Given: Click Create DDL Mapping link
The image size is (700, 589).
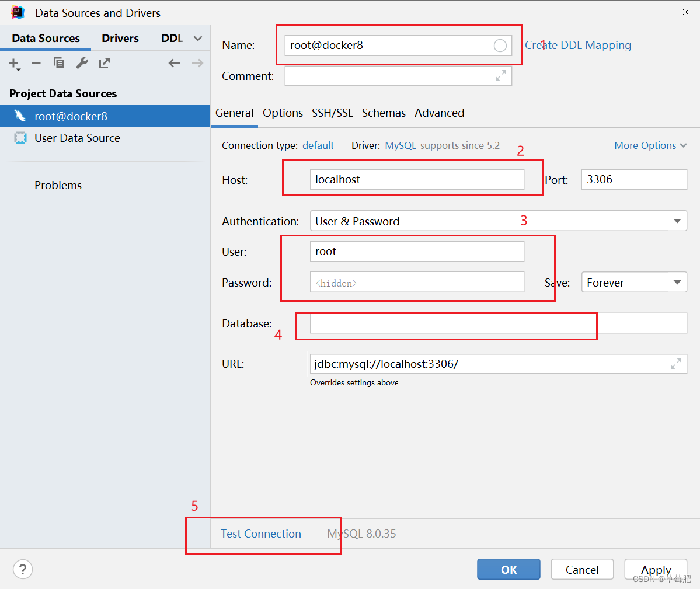Looking at the screenshot, I should (577, 46).
